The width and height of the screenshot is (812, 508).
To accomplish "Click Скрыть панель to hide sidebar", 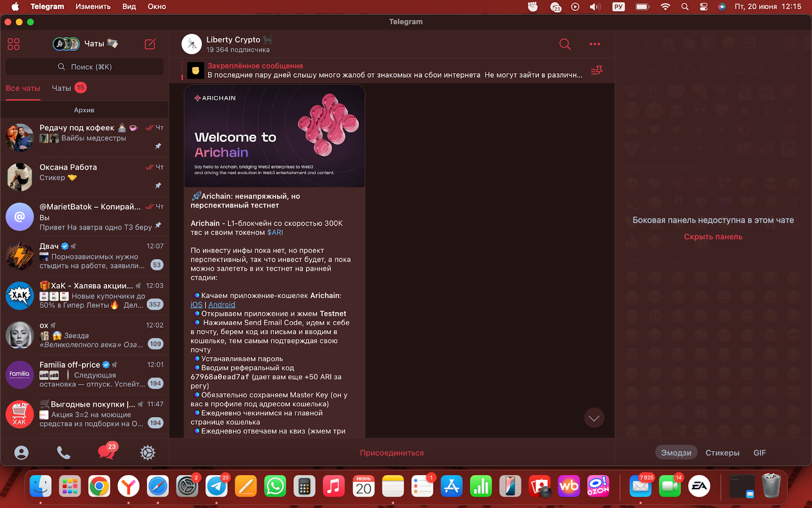I will click(x=713, y=237).
